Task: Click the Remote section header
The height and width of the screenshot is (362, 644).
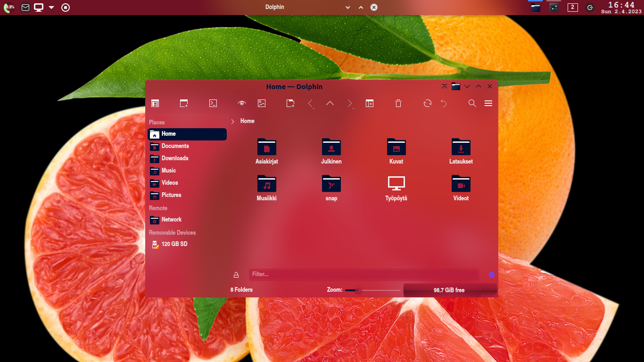Action: tap(158, 208)
